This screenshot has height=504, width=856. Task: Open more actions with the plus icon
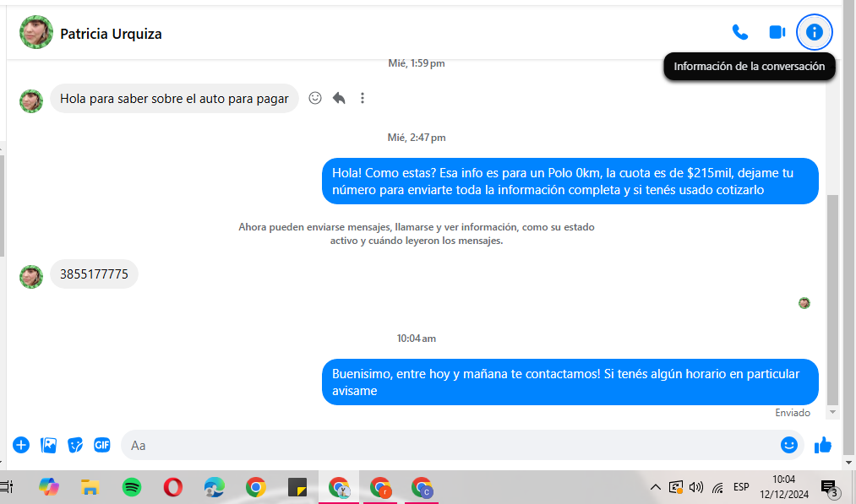coord(21,445)
